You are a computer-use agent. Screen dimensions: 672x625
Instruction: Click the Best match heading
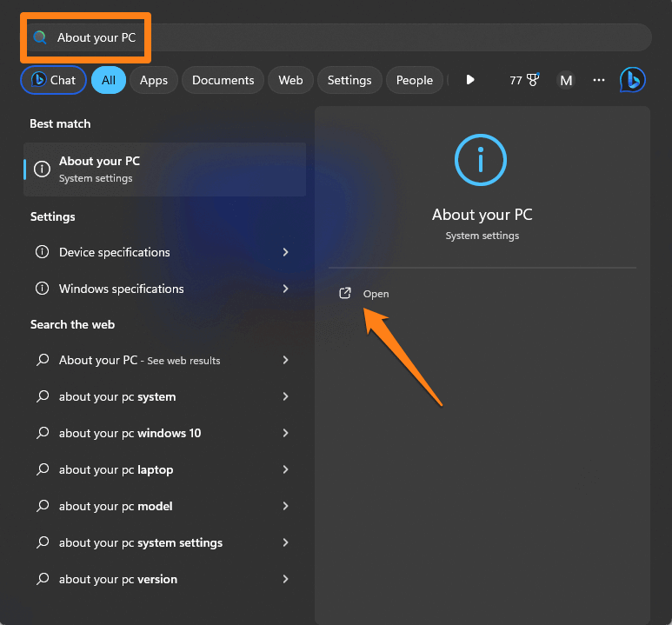coord(60,124)
